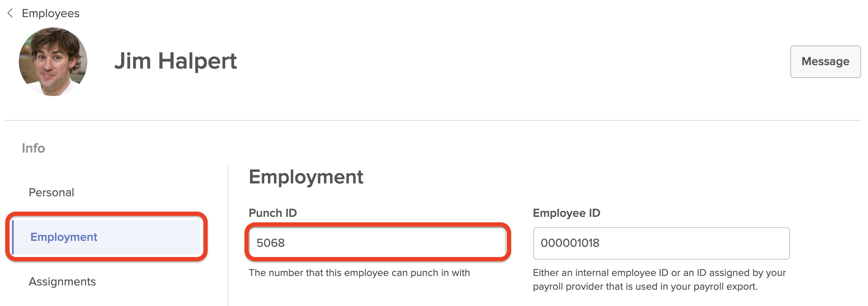Screen dimensions: 868x306
Task: Click the punch-in helper text below Punch ID
Action: coord(359,273)
